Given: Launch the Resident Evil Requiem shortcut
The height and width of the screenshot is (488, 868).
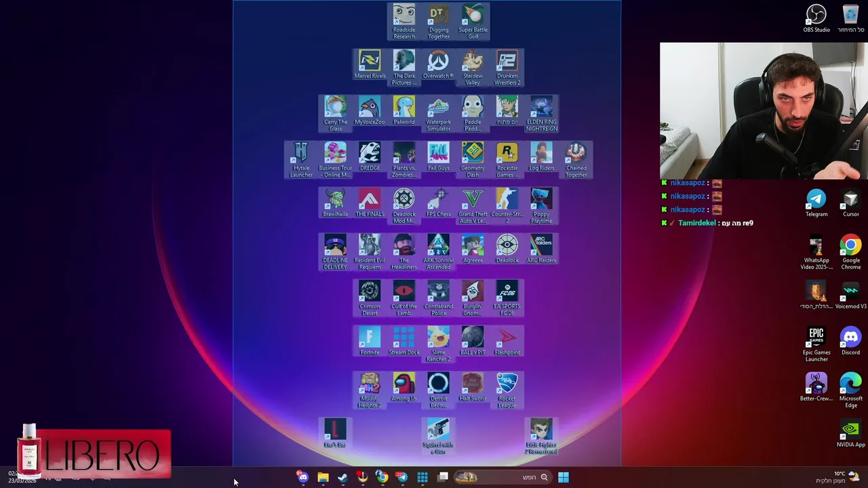Looking at the screenshot, I should [x=370, y=252].
